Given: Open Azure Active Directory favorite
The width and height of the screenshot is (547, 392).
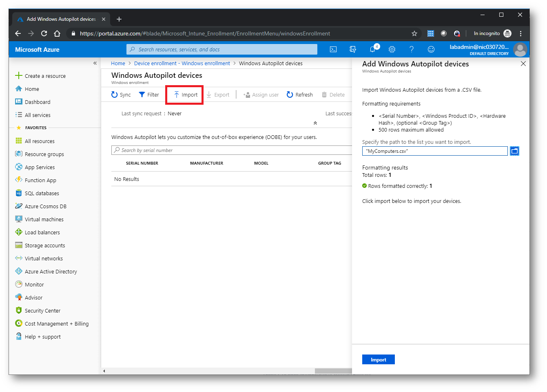Looking at the screenshot, I should [46, 271].
